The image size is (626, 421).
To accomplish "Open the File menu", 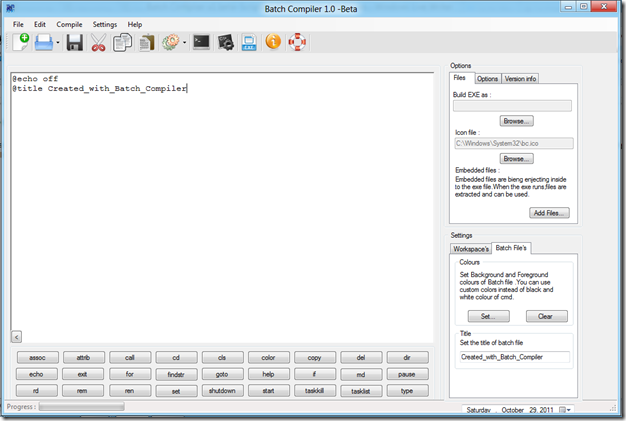I will [x=18, y=24].
